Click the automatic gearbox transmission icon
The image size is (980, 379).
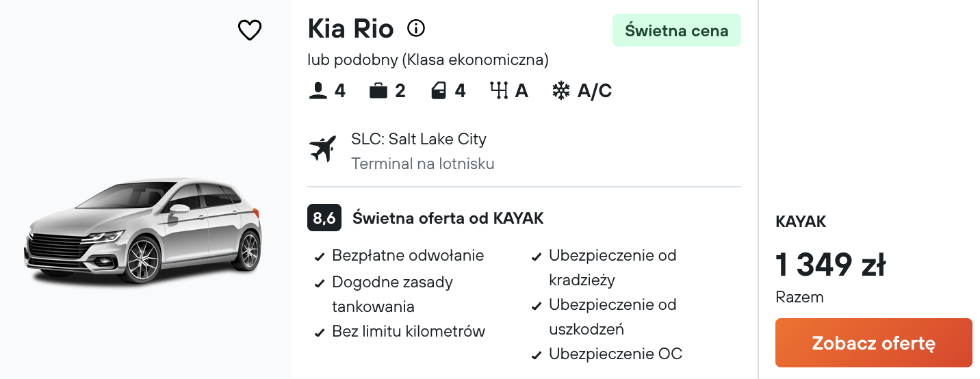coord(499,91)
